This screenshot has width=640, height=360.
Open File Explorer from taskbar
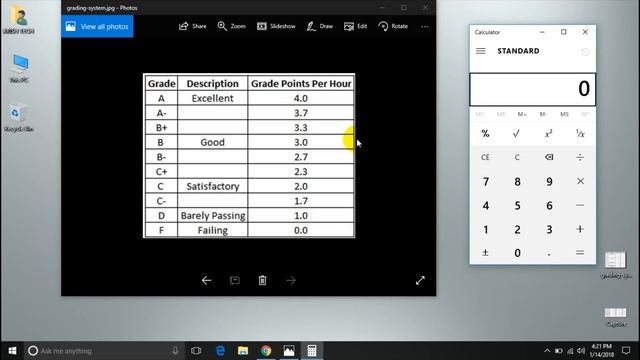[x=243, y=351]
